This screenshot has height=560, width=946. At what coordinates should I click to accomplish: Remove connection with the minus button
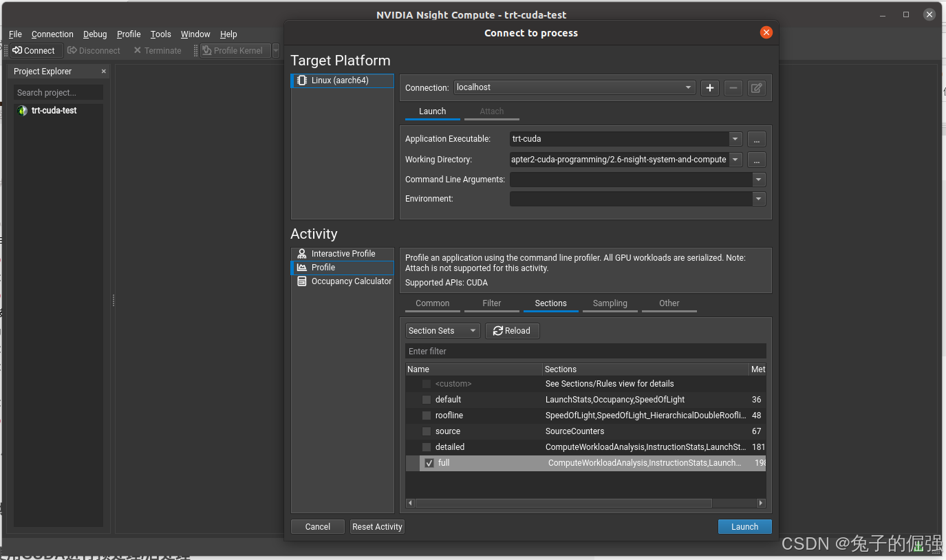coord(733,88)
